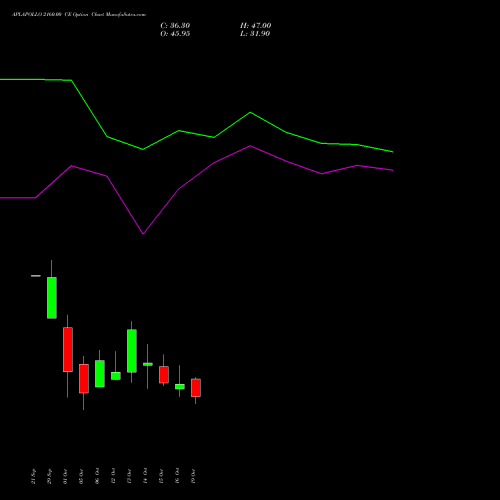Click the chart title text at top left
500x500 pixels.
coord(79,15)
